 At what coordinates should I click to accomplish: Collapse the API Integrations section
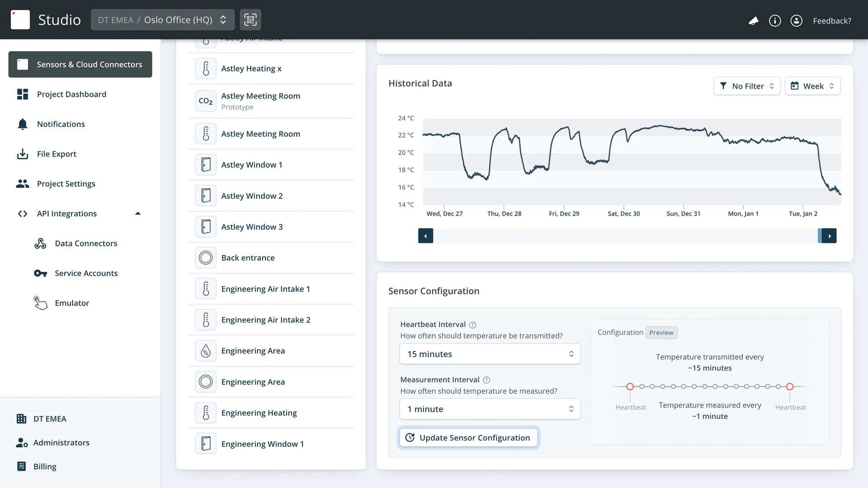point(138,214)
